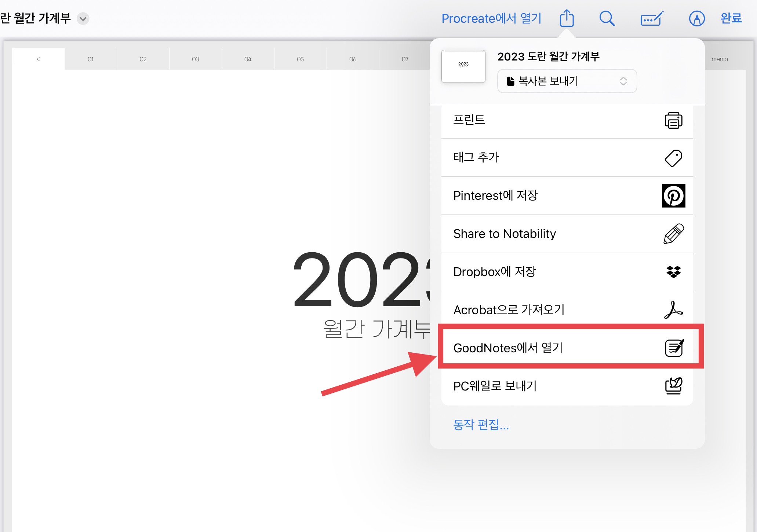Click the Acrobat logo icon

point(673,310)
